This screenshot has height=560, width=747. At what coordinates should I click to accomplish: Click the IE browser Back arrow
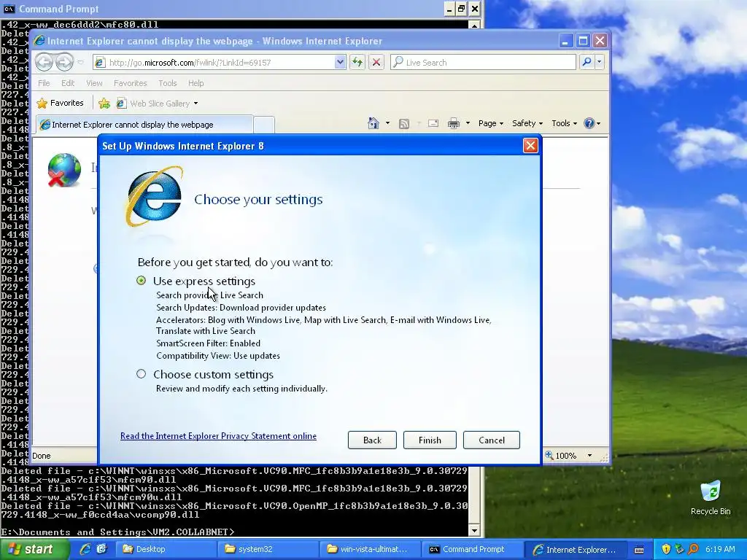coord(44,62)
